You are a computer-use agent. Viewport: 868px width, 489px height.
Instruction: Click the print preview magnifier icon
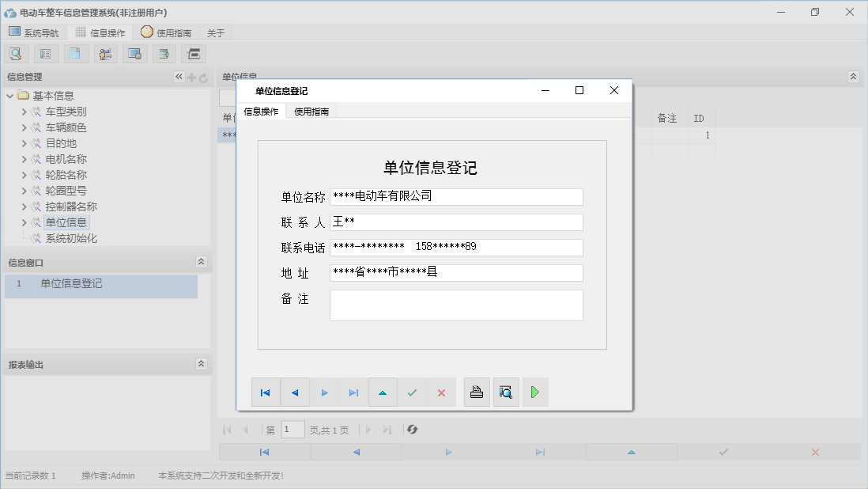(x=506, y=392)
